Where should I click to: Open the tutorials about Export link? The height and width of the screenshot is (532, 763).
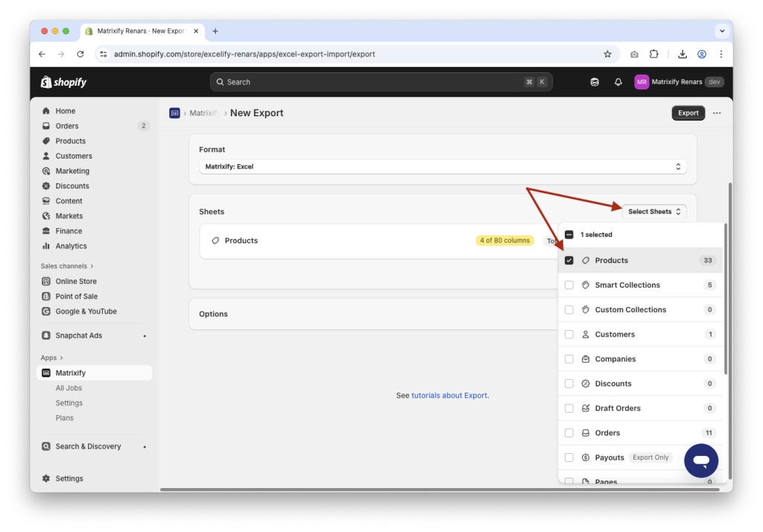(449, 395)
